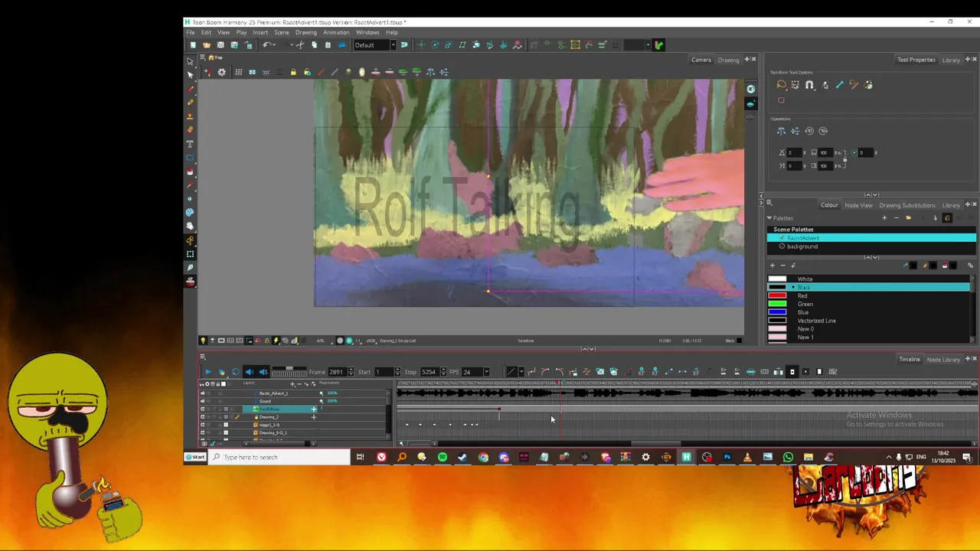The image size is (980, 551).
Task: Toggle the light table icon below the camera view
Action: pyautogui.click(x=203, y=341)
